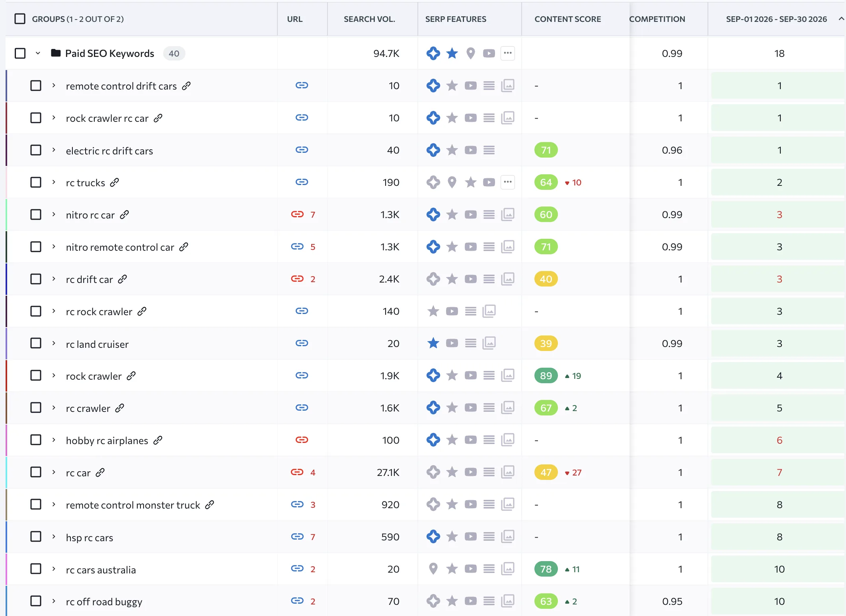This screenshot has width=846, height=616.
Task: Click content score badge 89 for rock crawler
Action: 546,375
